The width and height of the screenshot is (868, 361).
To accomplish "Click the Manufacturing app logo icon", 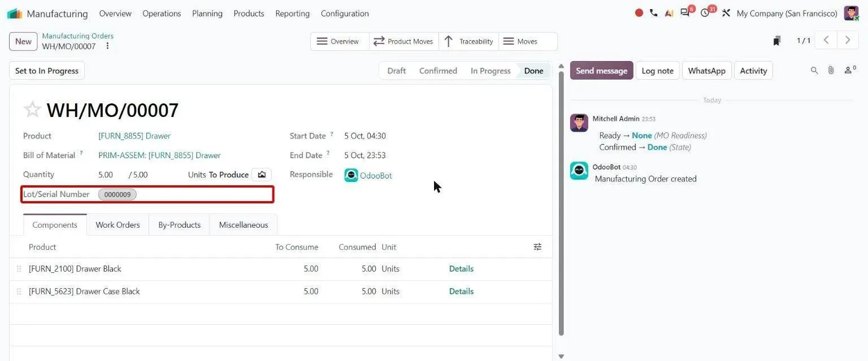I will tap(15, 14).
